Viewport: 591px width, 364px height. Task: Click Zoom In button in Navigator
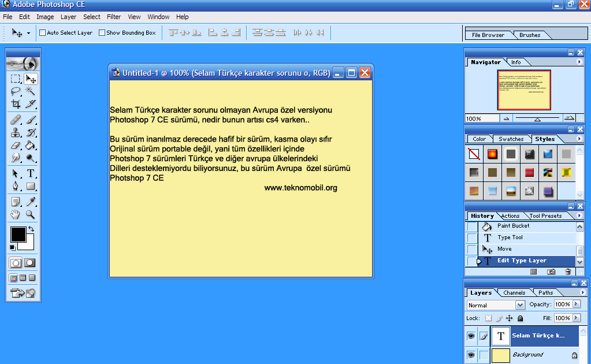coord(569,118)
